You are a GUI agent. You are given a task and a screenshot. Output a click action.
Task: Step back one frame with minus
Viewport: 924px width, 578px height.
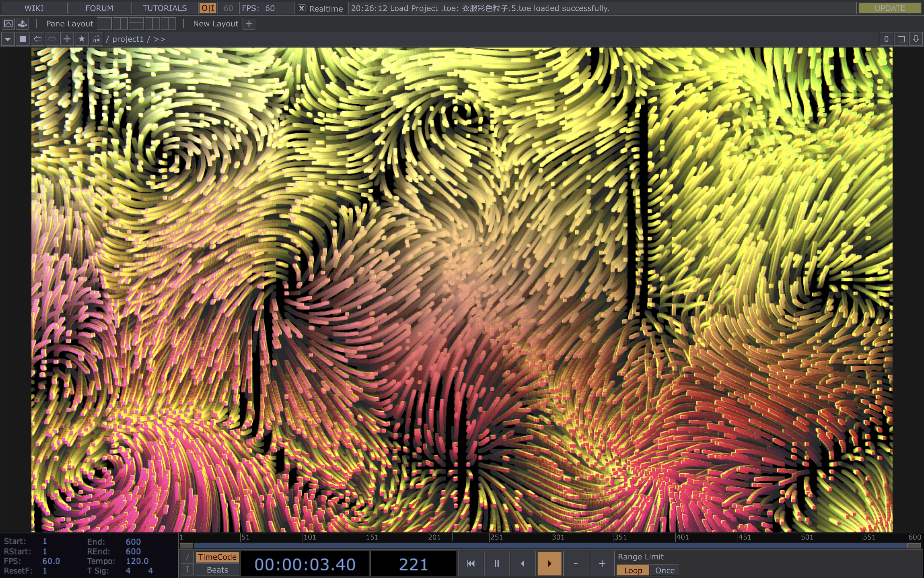pyautogui.click(x=575, y=564)
